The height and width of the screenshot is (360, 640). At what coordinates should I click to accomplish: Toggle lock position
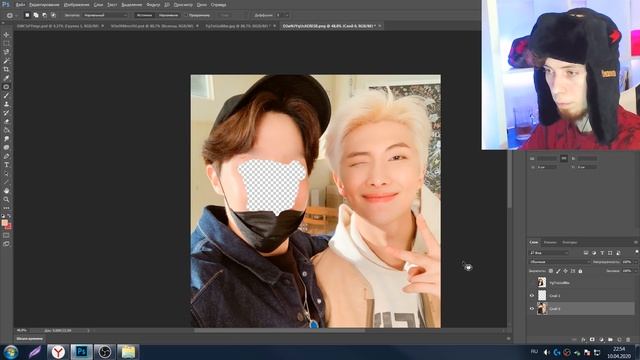coord(565,271)
